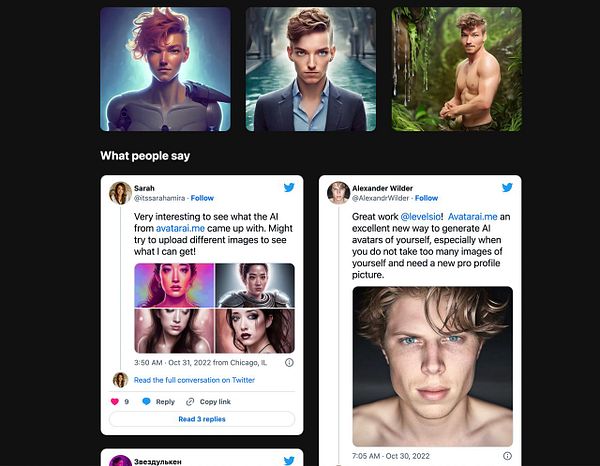
Task: Open Sarah's profile avatar in tweet header
Action: point(120,193)
